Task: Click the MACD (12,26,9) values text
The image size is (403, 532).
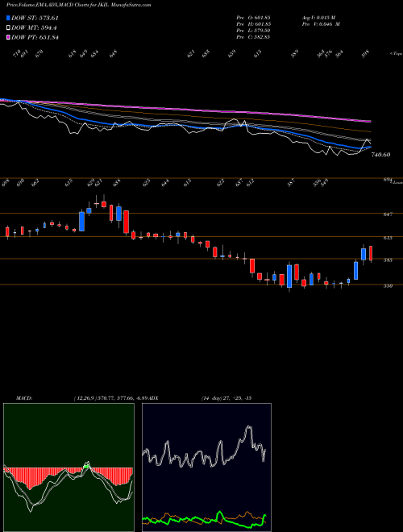Action: (x=111, y=398)
